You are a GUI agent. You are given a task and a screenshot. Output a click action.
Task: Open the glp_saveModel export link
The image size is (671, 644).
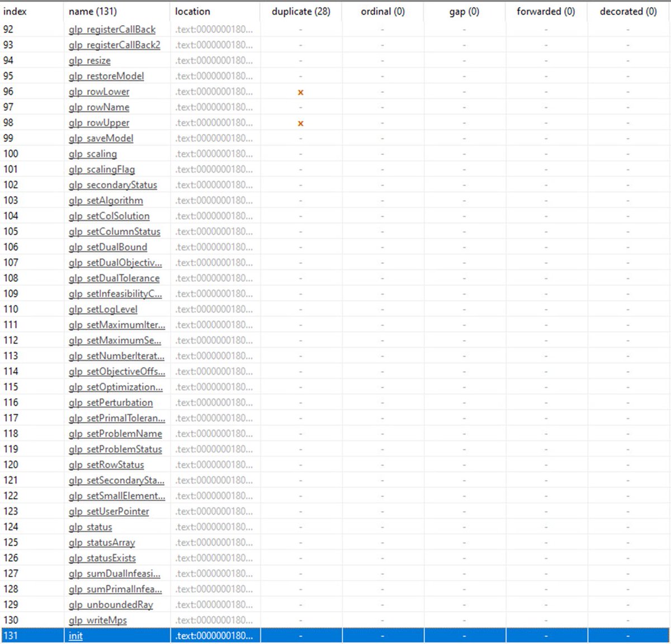pyautogui.click(x=101, y=138)
